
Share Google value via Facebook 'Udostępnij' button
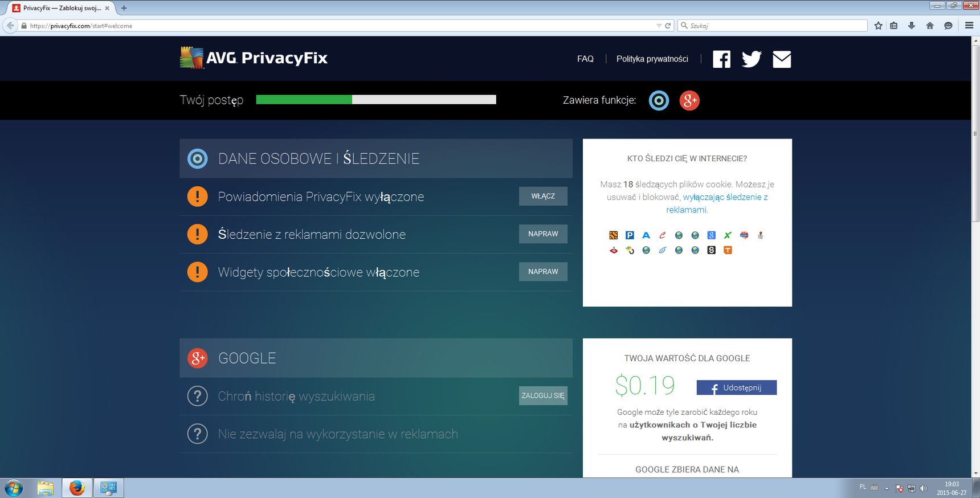click(737, 387)
